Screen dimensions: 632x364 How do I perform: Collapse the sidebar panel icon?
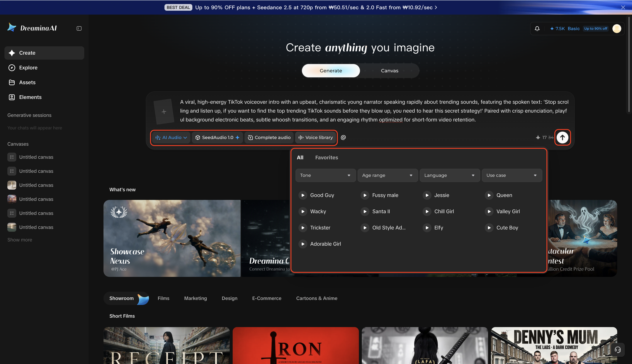click(79, 28)
